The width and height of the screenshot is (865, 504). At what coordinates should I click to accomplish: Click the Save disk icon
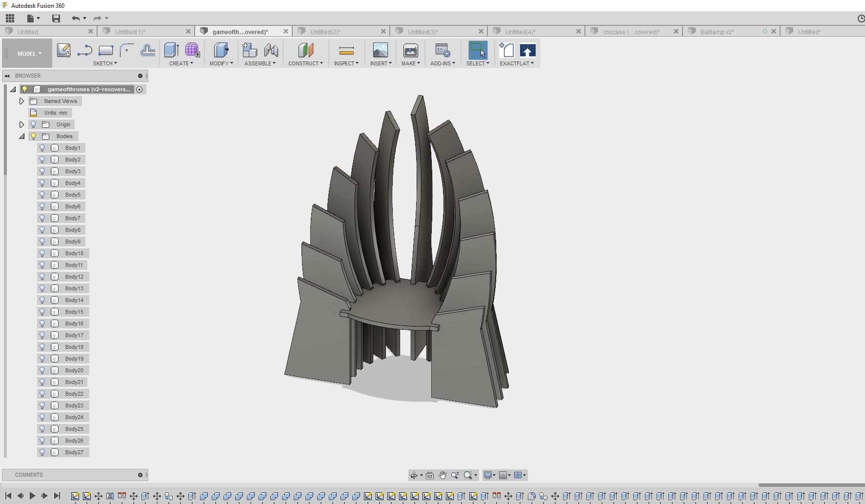[x=56, y=19]
